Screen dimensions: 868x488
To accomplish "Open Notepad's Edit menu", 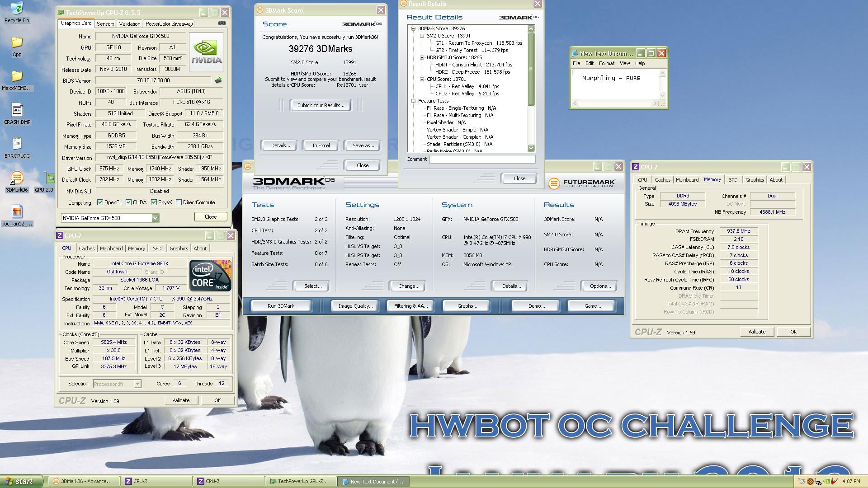I will pos(590,64).
